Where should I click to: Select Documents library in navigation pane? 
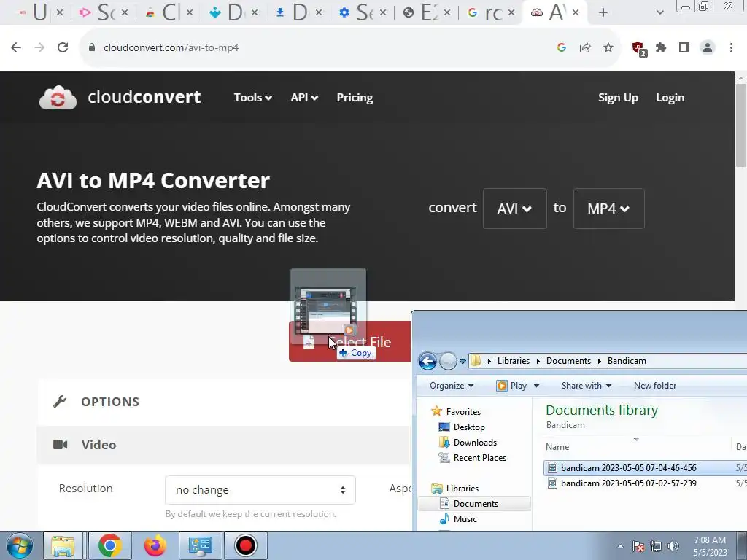[x=476, y=504]
